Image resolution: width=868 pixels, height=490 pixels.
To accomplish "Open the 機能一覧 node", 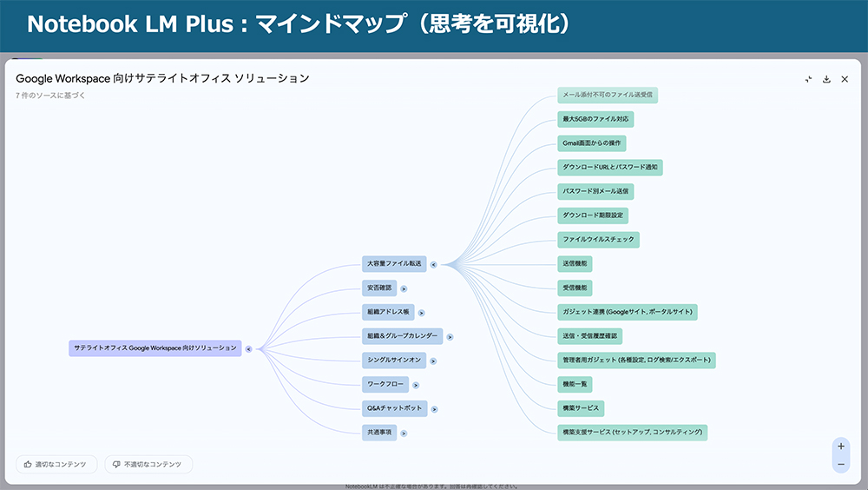I will pos(575,384).
